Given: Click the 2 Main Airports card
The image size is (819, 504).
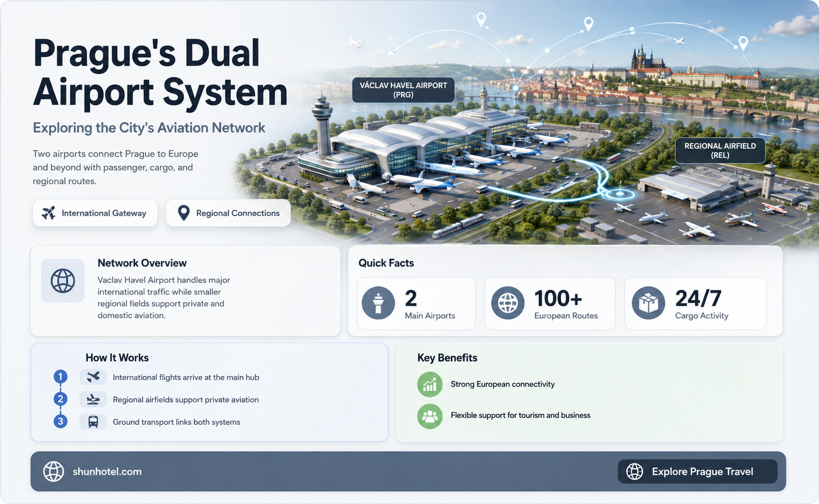Looking at the screenshot, I should (x=416, y=304).
